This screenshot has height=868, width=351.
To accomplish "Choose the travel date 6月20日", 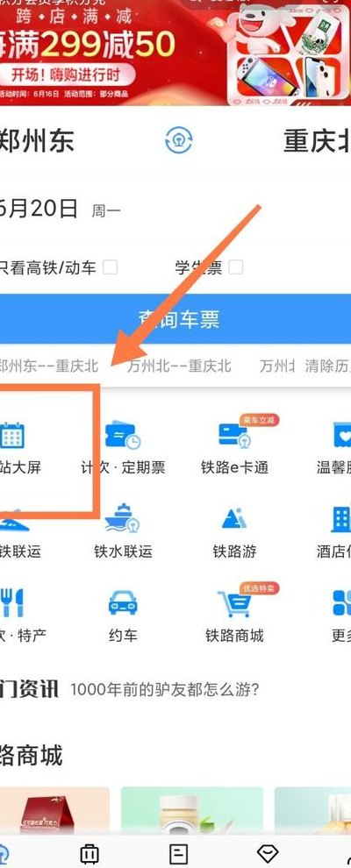I will tap(39, 209).
